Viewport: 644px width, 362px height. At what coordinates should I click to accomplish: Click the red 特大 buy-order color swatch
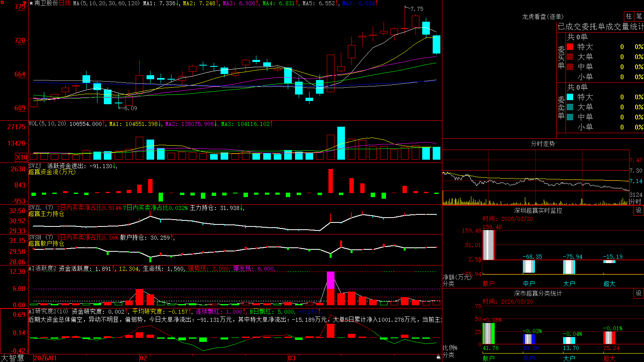570,47
